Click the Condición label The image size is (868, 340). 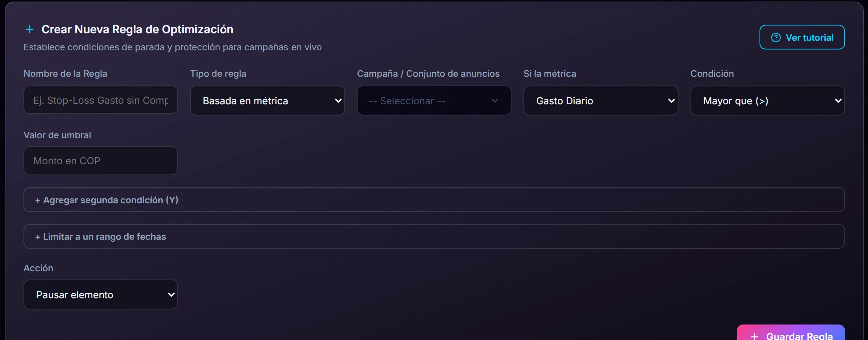[x=712, y=74]
